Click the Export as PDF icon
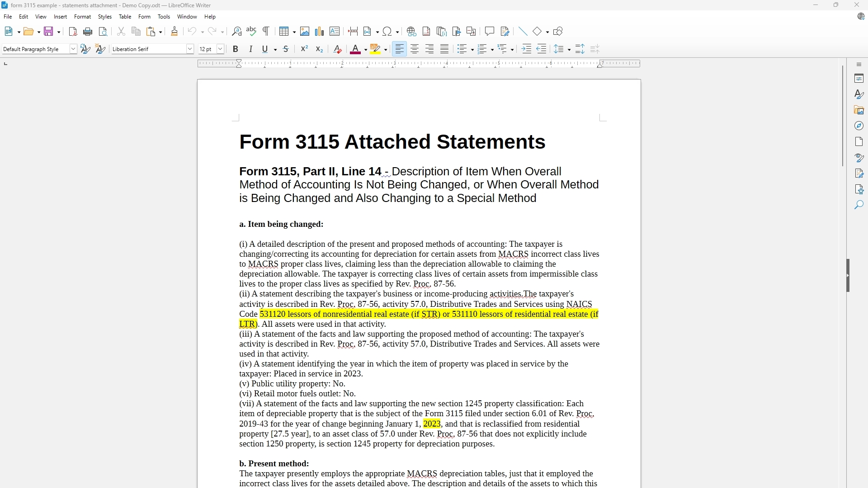Image resolution: width=868 pixels, height=488 pixels. tap(73, 32)
